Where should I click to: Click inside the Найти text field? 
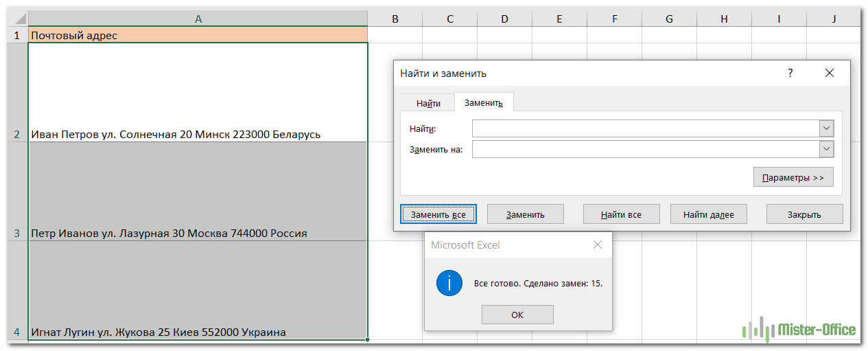pyautogui.click(x=645, y=128)
